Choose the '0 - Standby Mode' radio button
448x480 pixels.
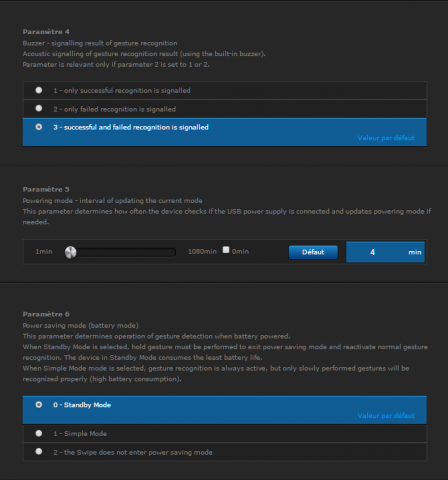pos(39,405)
